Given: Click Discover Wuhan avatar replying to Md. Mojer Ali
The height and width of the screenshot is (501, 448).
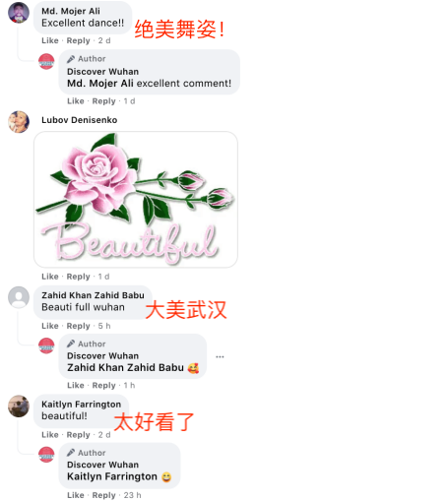Looking at the screenshot, I should [46, 61].
